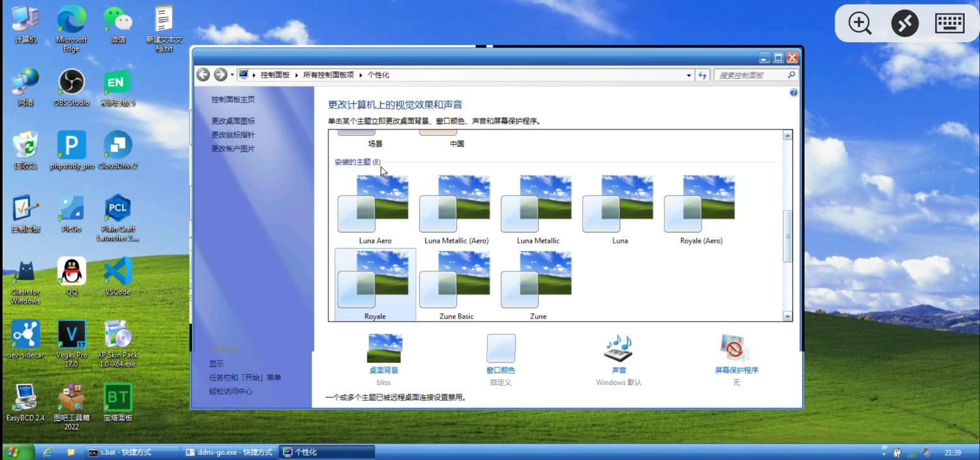The height and width of the screenshot is (460, 980).
Task: Open the 计算机 desktop icon
Action: pyautogui.click(x=26, y=25)
